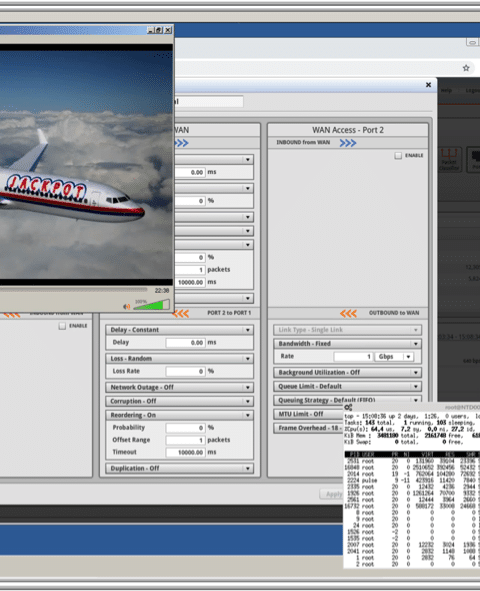Screen dimensions: 480x591
Task: Expand the Network Outage - Off dropdown
Action: point(179,387)
